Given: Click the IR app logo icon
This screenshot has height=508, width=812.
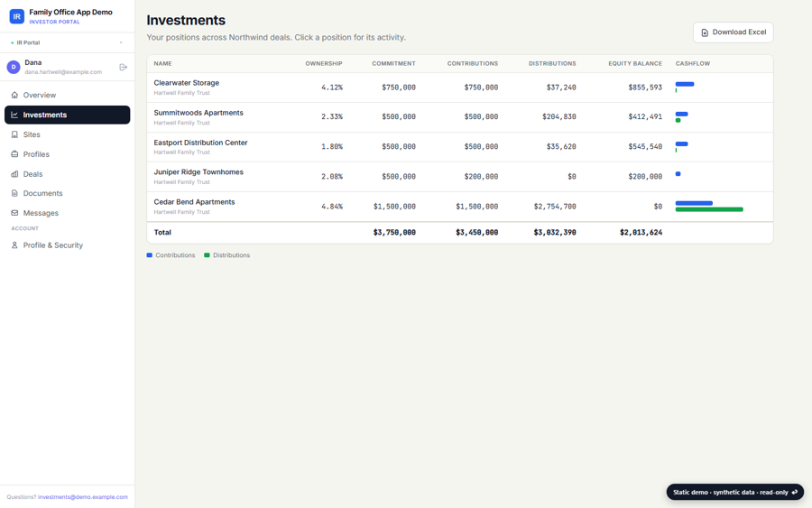Looking at the screenshot, I should point(16,16).
